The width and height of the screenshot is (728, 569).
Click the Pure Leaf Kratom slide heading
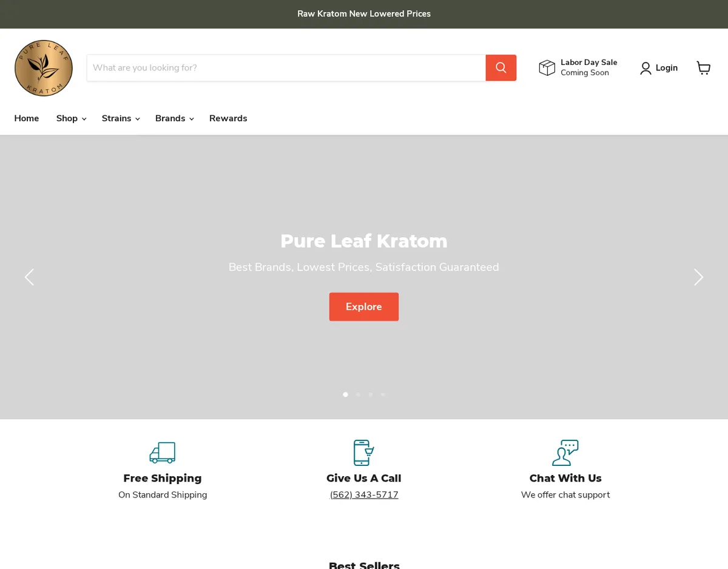[x=364, y=241]
